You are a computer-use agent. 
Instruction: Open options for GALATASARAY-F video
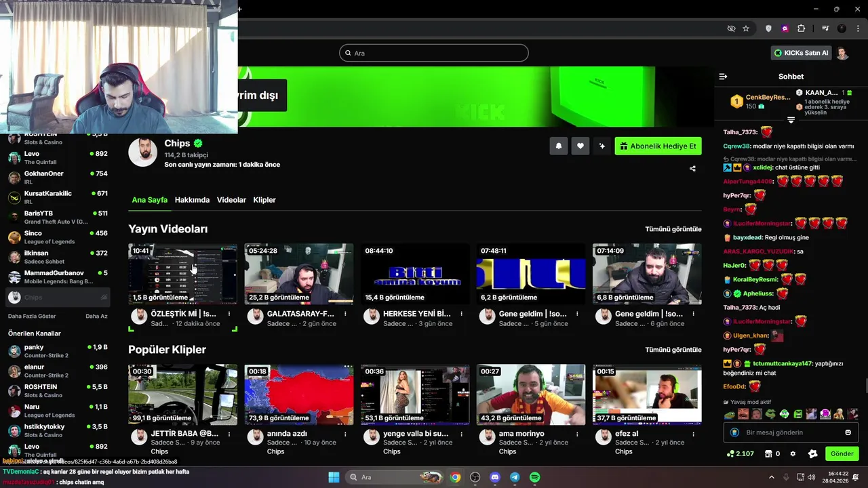point(345,314)
